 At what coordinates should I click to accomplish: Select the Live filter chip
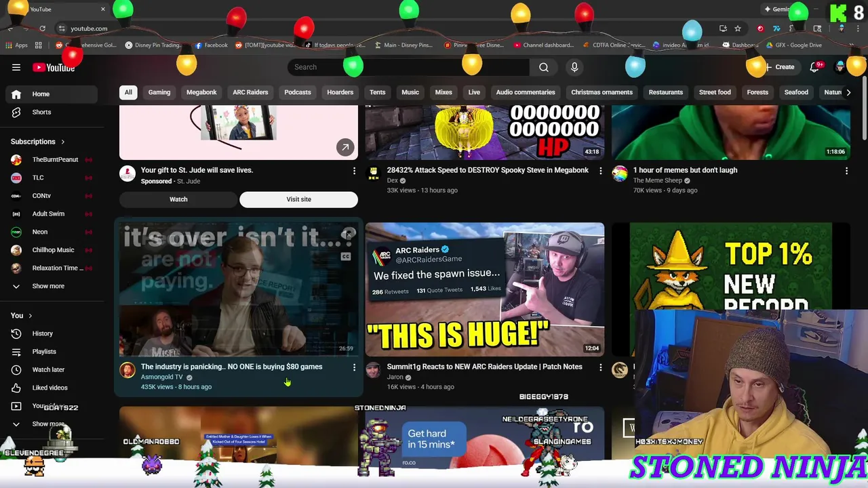474,92
